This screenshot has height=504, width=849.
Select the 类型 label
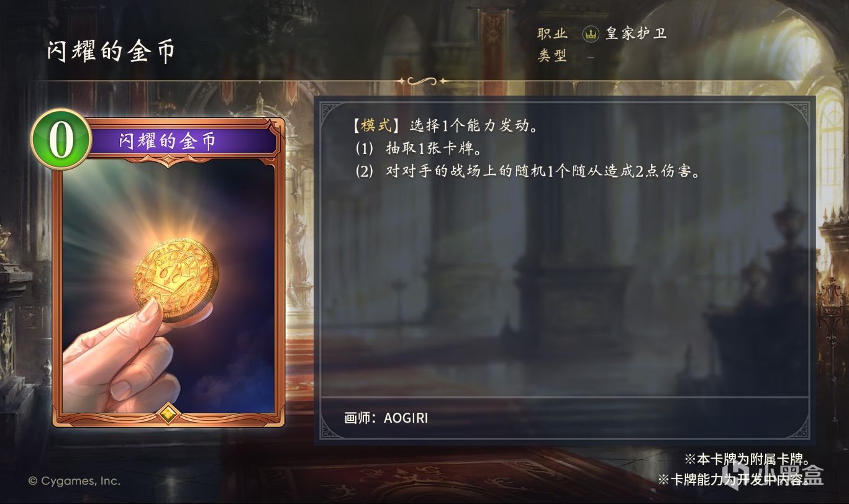552,56
